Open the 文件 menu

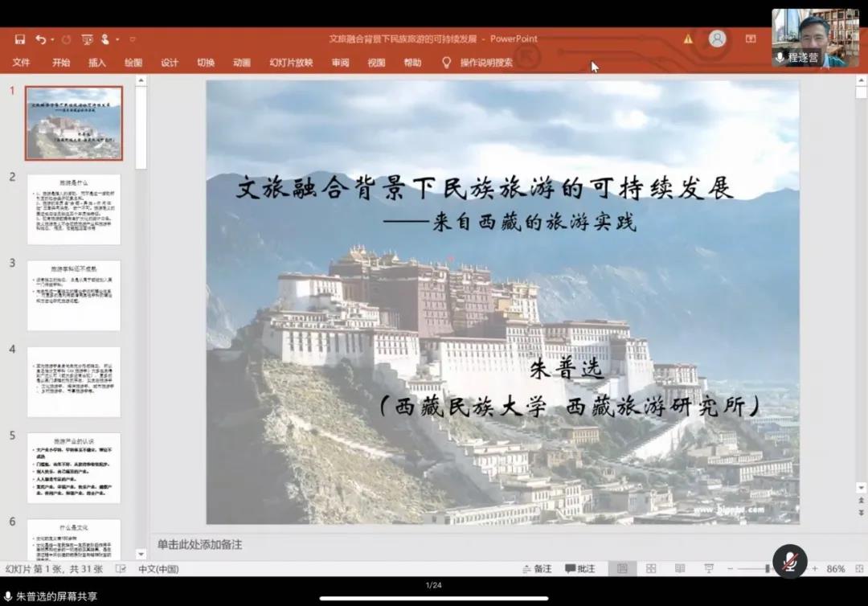pyautogui.click(x=21, y=63)
